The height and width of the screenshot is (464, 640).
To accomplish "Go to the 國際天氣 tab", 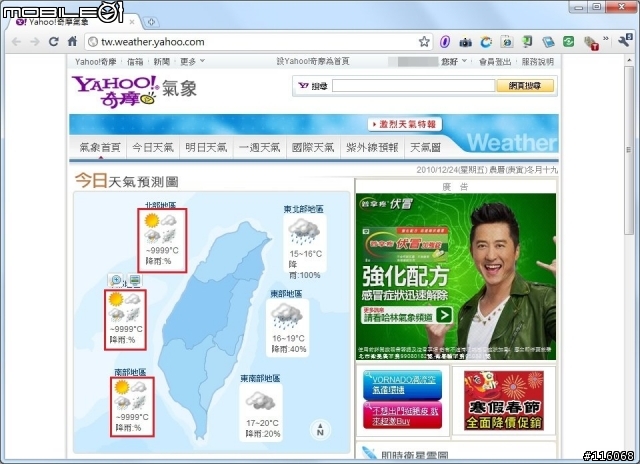I will pyautogui.click(x=313, y=147).
